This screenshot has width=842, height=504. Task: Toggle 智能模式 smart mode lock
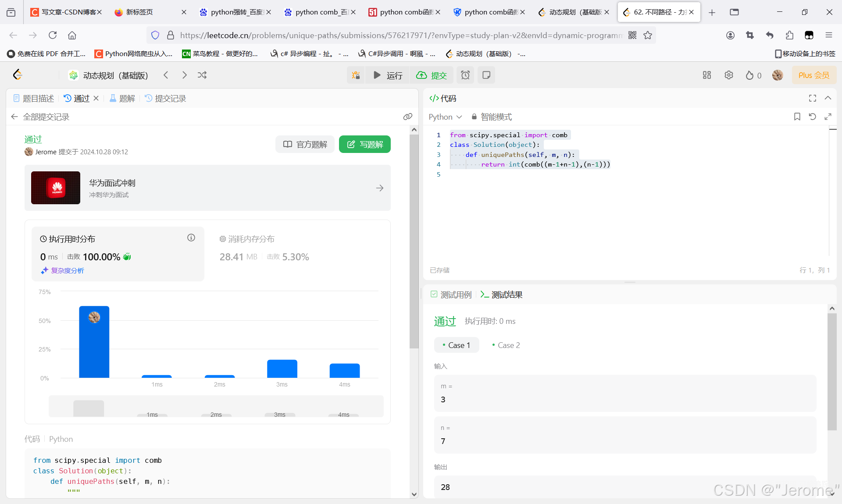491,117
